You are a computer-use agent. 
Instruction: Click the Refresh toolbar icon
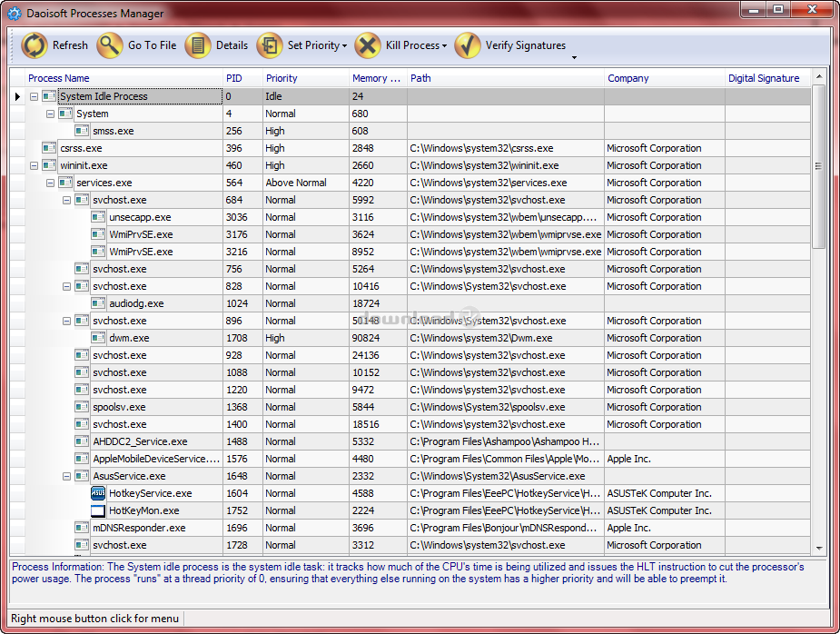click(x=35, y=45)
